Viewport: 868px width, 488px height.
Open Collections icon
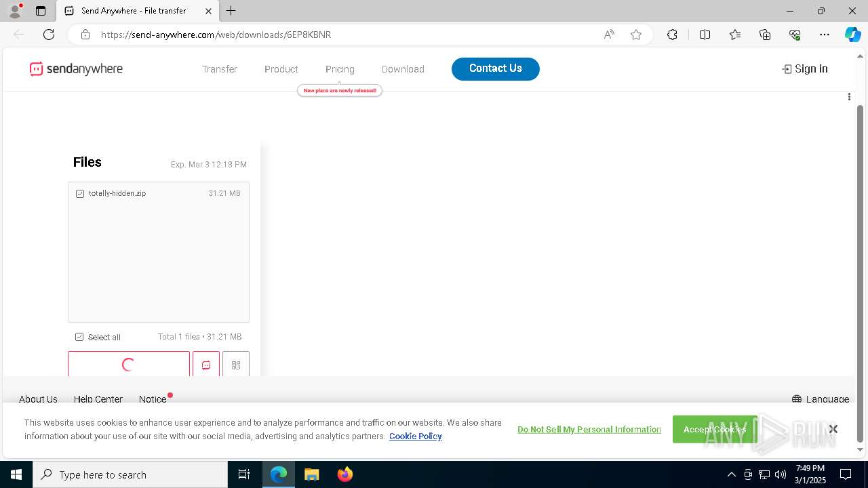point(765,35)
